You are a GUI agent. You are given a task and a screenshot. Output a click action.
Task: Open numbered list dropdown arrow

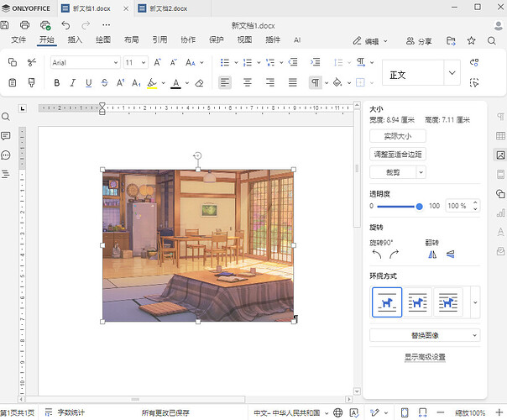pyautogui.click(x=259, y=62)
